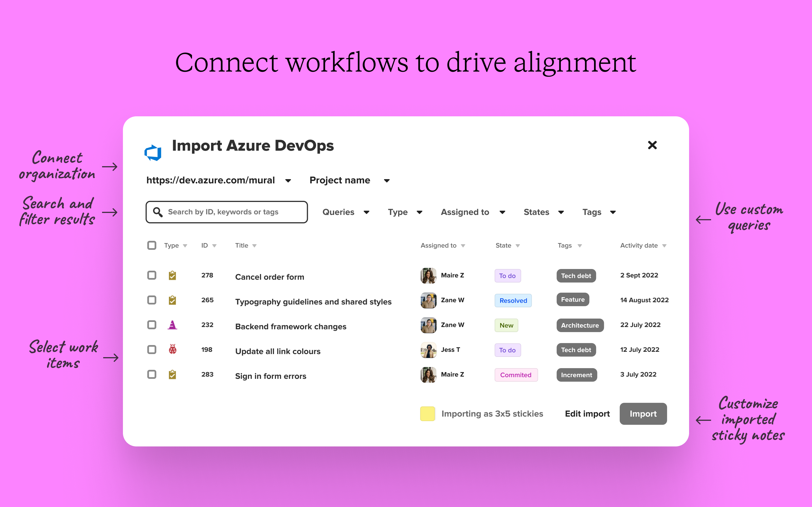Click the task clipboard icon beside 265
This screenshot has height=507, width=812.
tap(173, 300)
